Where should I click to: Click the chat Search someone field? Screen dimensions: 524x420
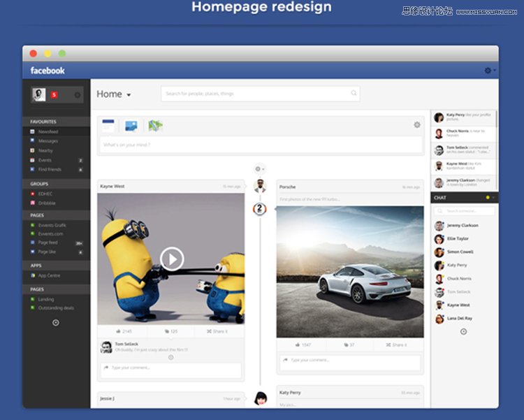[x=464, y=211]
